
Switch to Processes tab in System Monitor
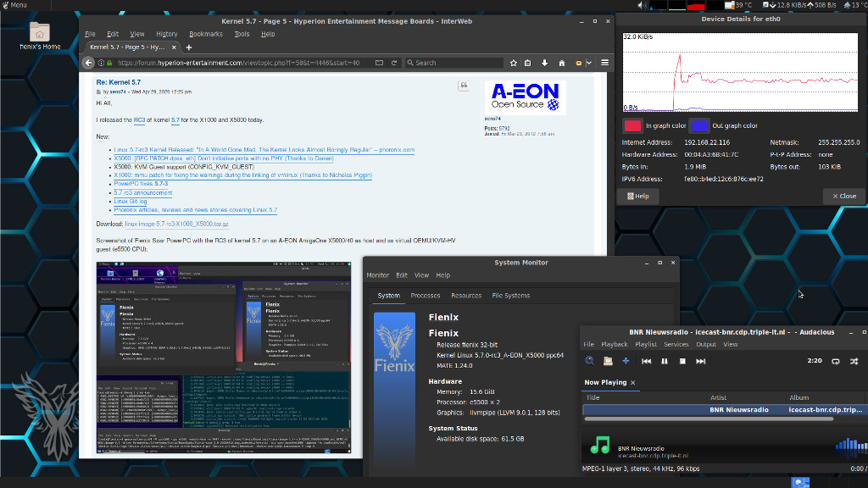[x=426, y=296]
